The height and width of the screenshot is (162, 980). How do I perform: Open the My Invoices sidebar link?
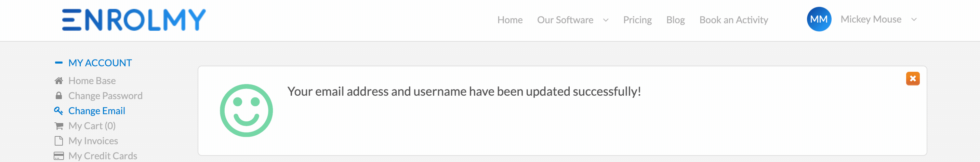pos(93,141)
